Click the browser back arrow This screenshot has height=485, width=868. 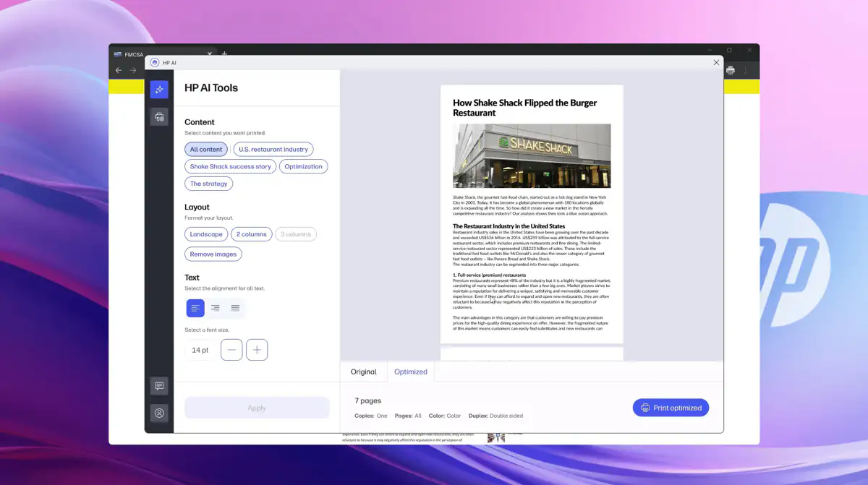(x=119, y=70)
